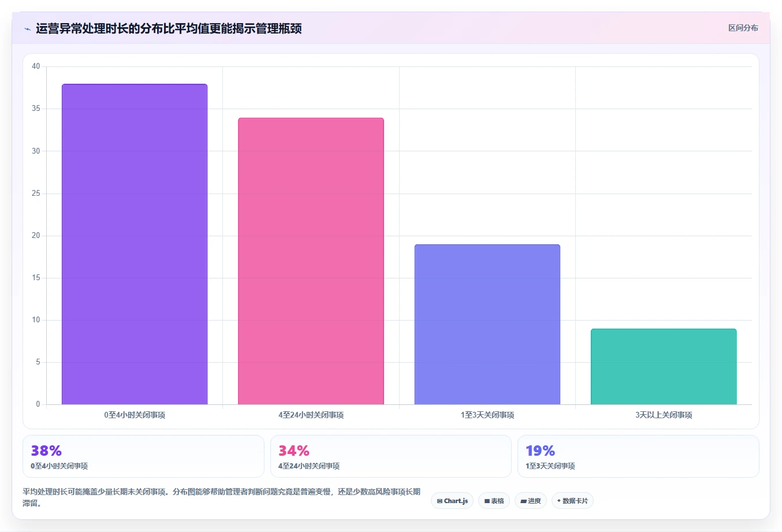Click the blue 1至3天关闭事项 bar
This screenshot has width=782, height=532.
[487, 325]
